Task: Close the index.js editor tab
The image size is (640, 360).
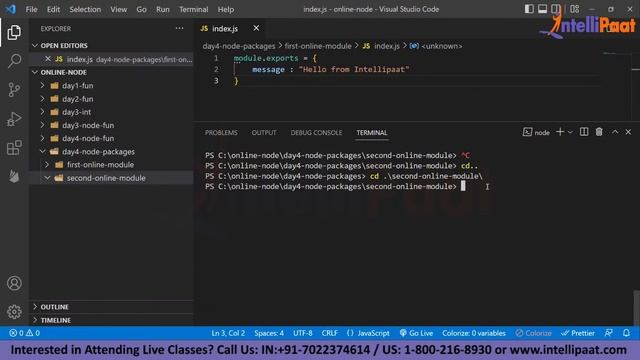Action: click(256, 28)
